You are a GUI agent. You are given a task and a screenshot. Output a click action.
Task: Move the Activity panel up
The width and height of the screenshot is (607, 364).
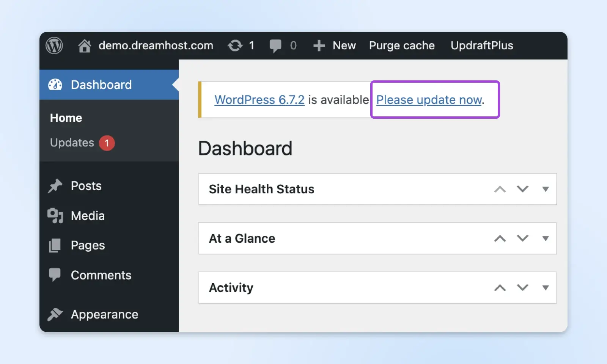tap(500, 288)
